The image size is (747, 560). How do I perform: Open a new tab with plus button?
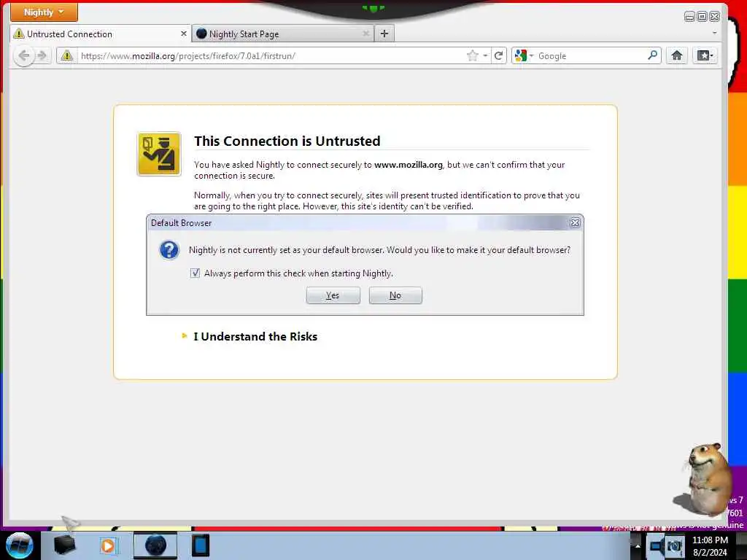click(384, 34)
